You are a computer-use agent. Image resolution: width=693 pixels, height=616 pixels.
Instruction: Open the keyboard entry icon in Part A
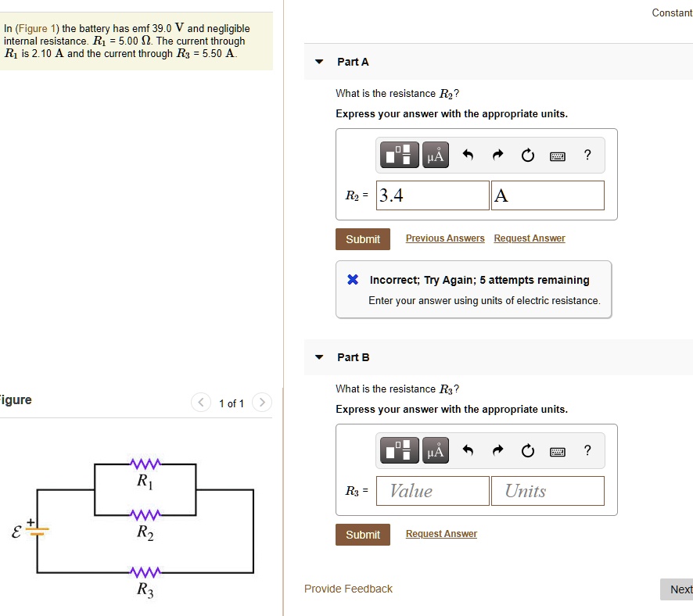(x=558, y=155)
